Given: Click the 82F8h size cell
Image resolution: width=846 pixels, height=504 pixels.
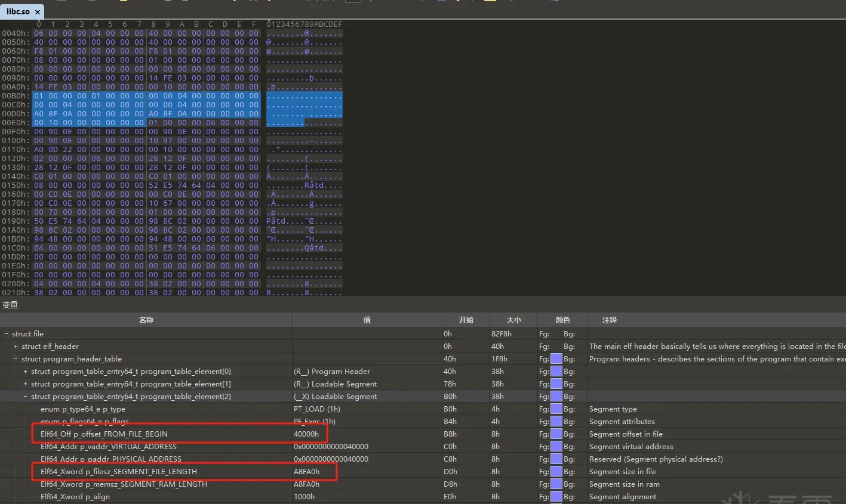Looking at the screenshot, I should 502,334.
